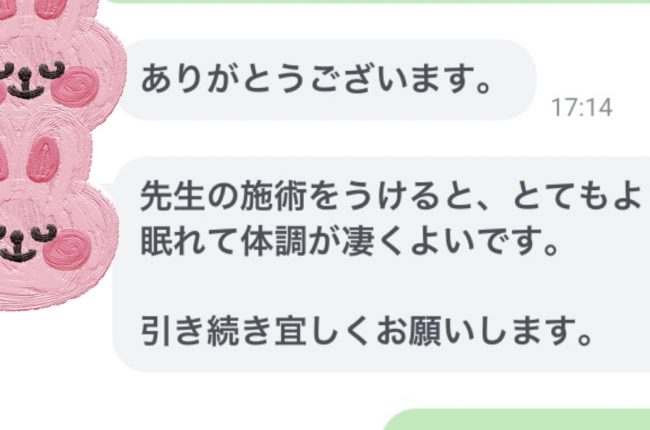The image size is (650, 430).
Task: Click the word お願い in the last line
Action: click(425, 331)
